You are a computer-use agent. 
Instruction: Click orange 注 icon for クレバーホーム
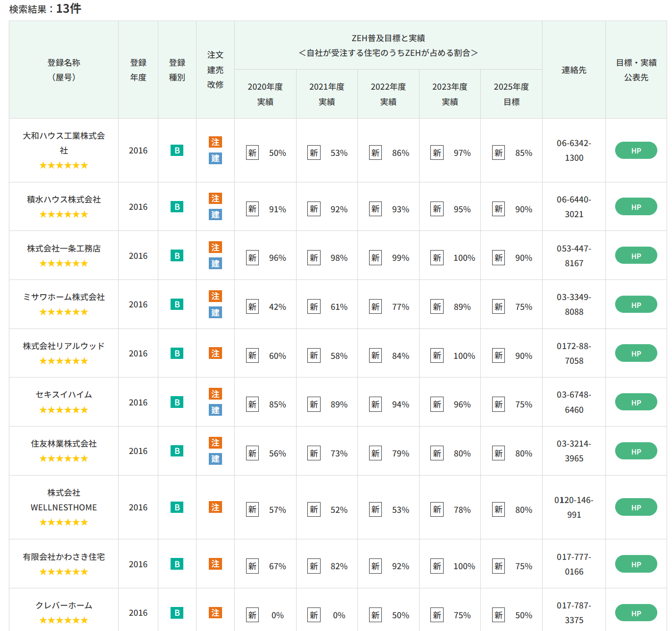215,613
